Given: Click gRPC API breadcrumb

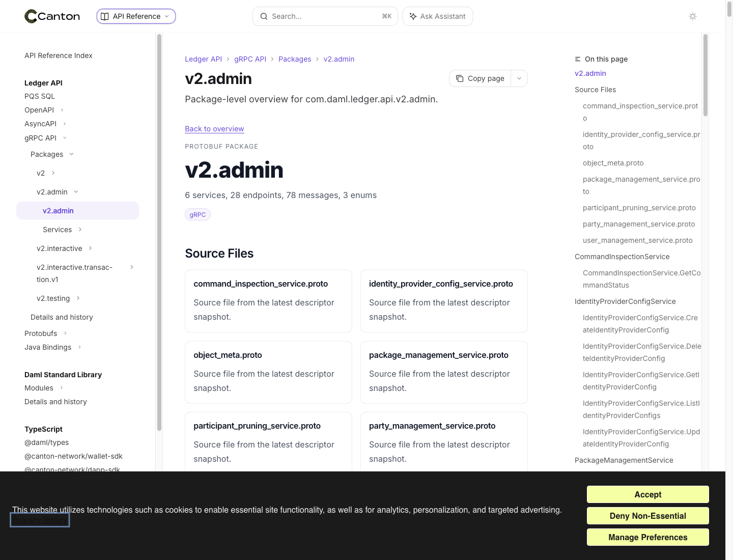Looking at the screenshot, I should click(x=250, y=59).
